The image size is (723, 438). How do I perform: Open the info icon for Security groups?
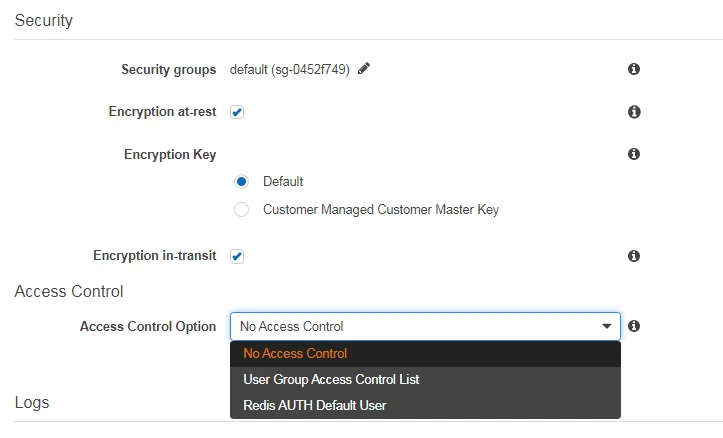[x=633, y=70]
